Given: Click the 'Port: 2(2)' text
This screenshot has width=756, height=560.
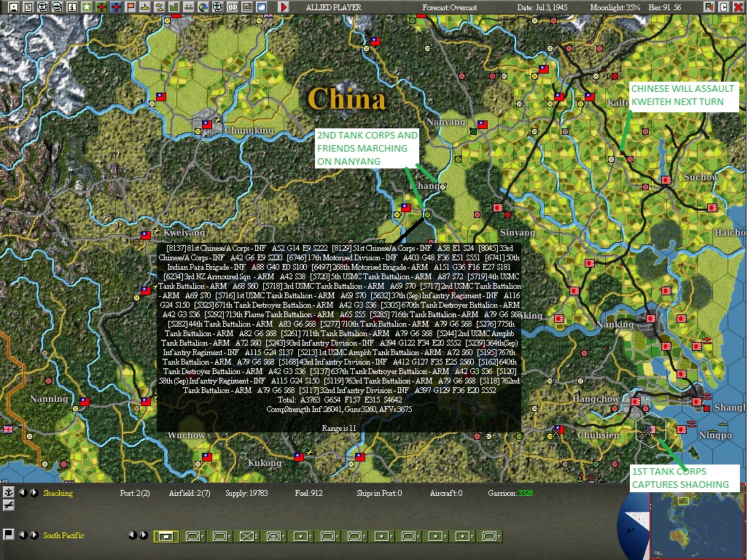Looking at the screenshot, I should [135, 493].
